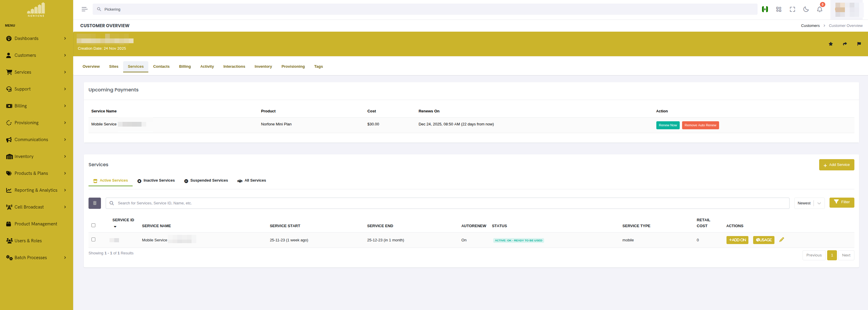
Task: Star this customer as a favorite
Action: 831,44
